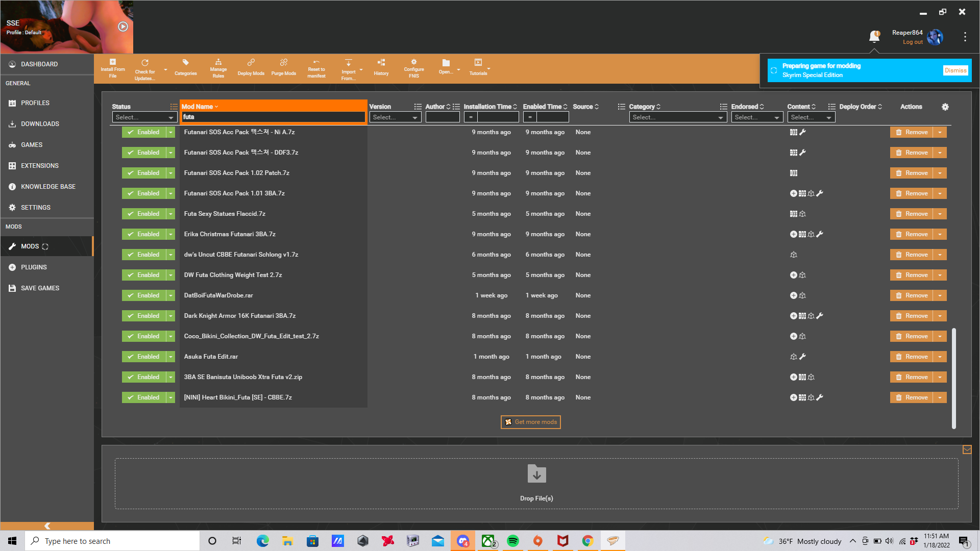Click Windows taskbar search box
This screenshot has width=980, height=551.
point(112,541)
